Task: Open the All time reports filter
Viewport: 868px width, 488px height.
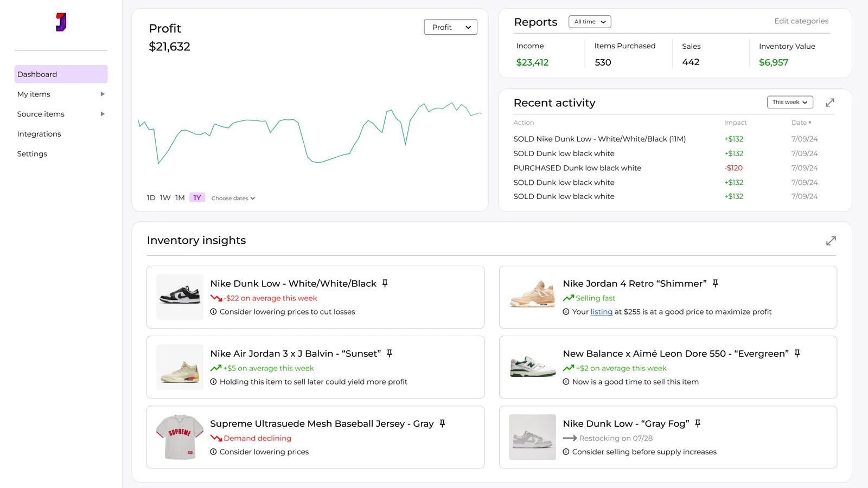Action: pyautogui.click(x=590, y=22)
